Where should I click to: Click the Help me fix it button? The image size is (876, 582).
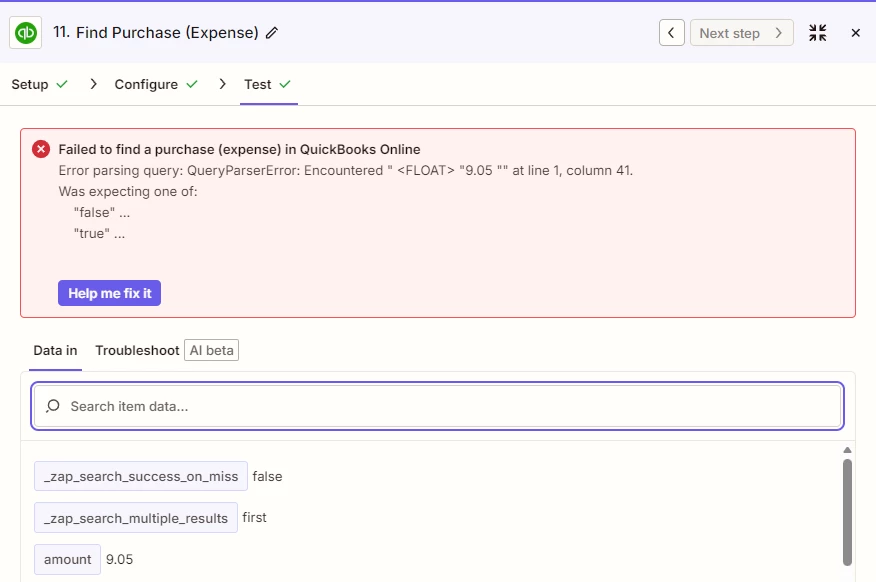(110, 293)
